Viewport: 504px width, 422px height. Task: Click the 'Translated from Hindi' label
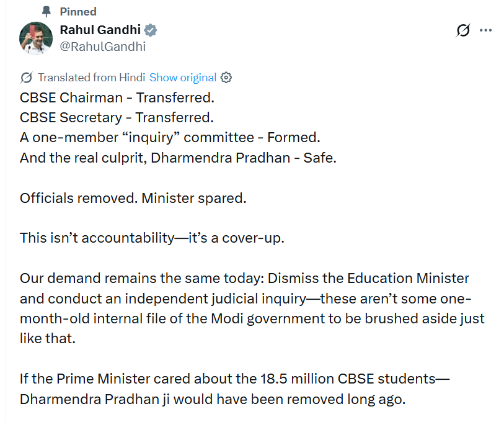pos(92,78)
